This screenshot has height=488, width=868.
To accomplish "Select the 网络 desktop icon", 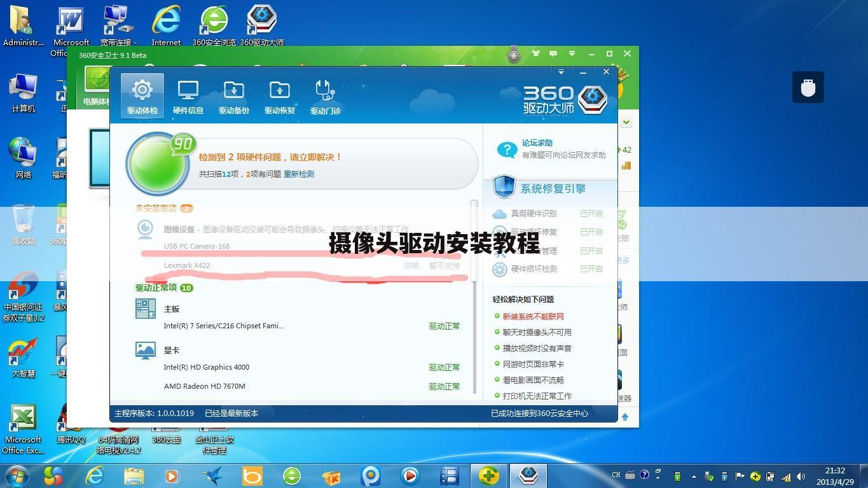I will [24, 158].
